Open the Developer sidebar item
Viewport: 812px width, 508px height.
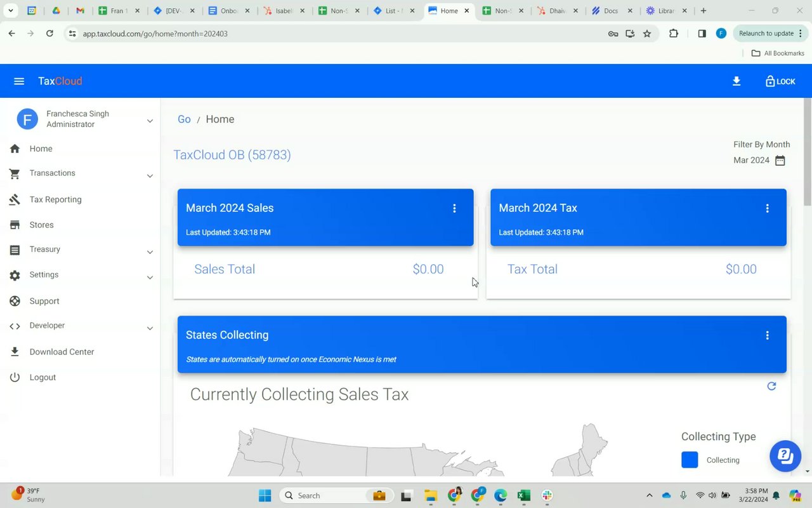47,326
